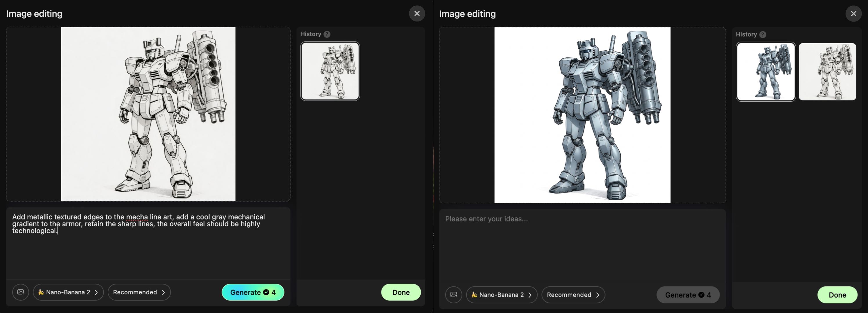Open the image upload icon in left dialog

tap(20, 292)
